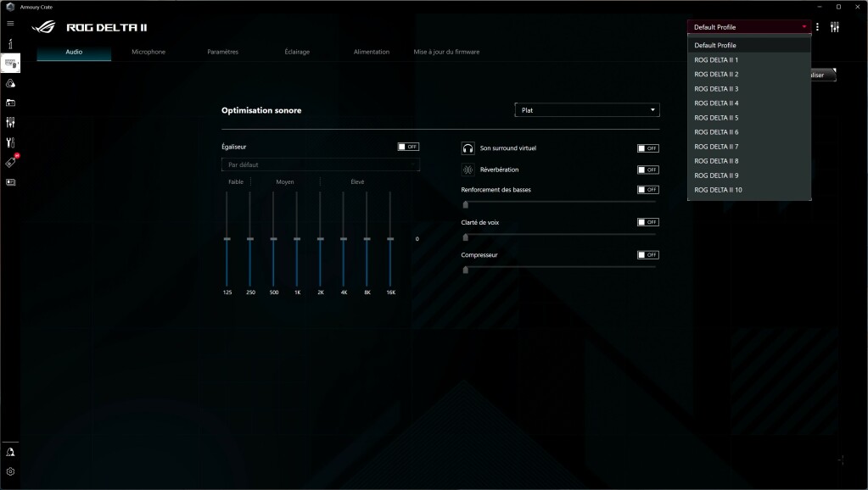The image size is (868, 490).
Task: Choose ROG DELTA II 6 entry
Action: (749, 132)
